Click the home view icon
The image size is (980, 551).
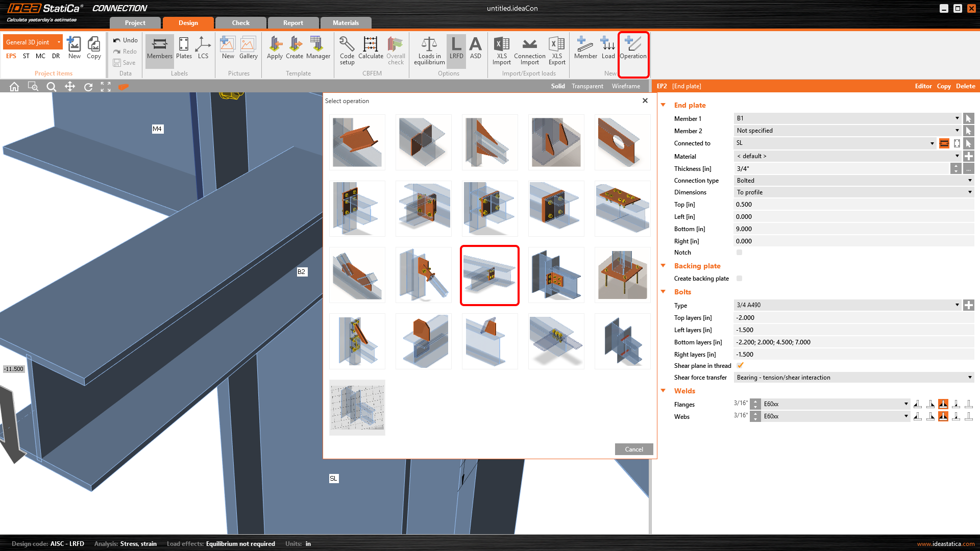coord(14,87)
